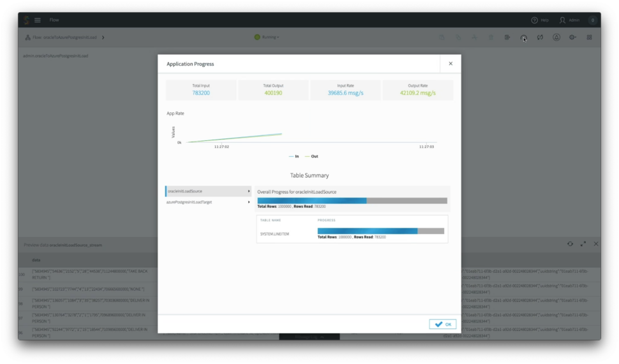Click the Input Rate value 39685.6 msg/s
Viewport: 619px width, 364px height.
[x=345, y=93]
